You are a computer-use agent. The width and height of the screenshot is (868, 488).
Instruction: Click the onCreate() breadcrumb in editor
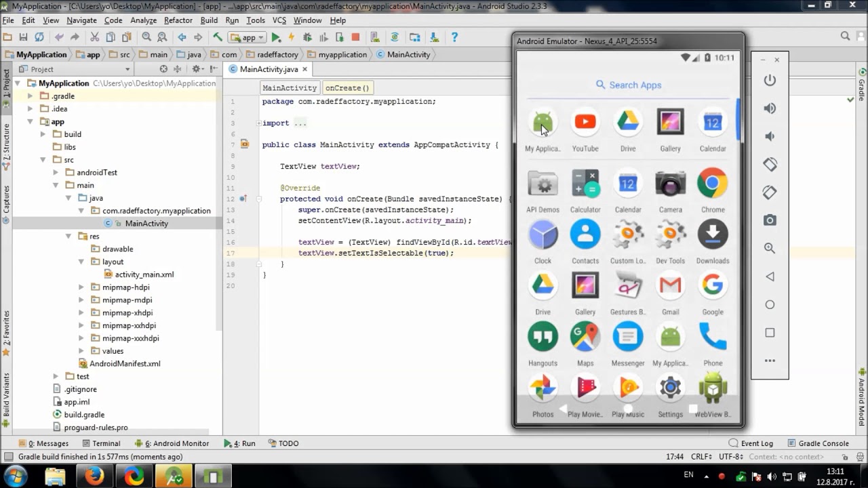coord(347,88)
